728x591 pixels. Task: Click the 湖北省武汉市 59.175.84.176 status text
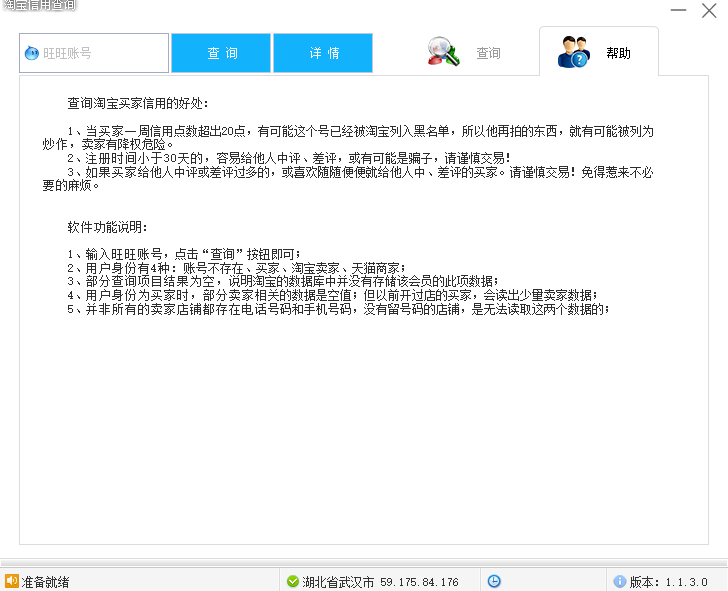pyautogui.click(x=380, y=582)
